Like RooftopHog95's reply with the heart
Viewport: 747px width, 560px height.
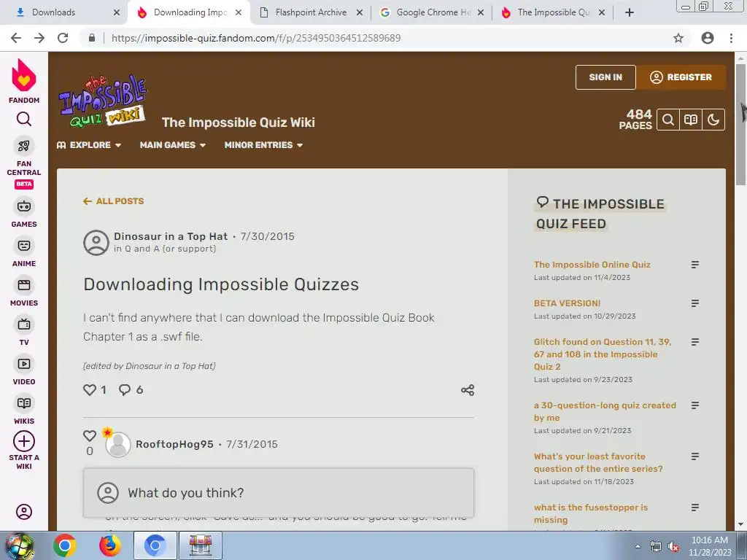(x=90, y=435)
